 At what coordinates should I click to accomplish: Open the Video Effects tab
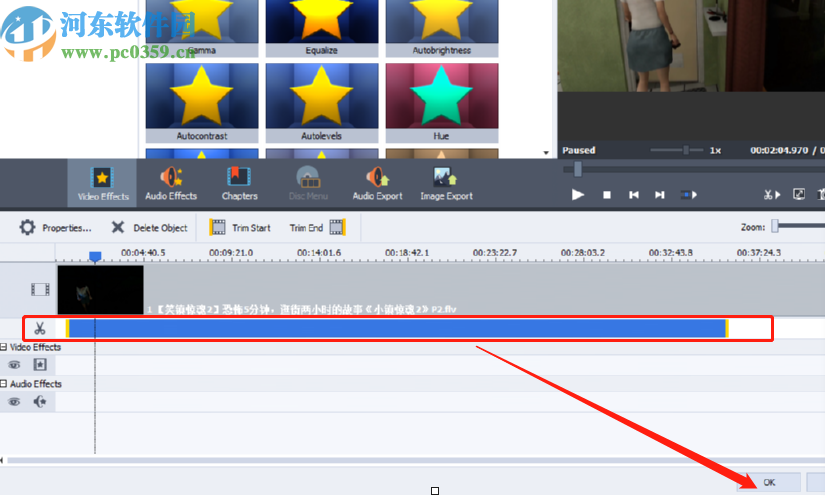103,183
